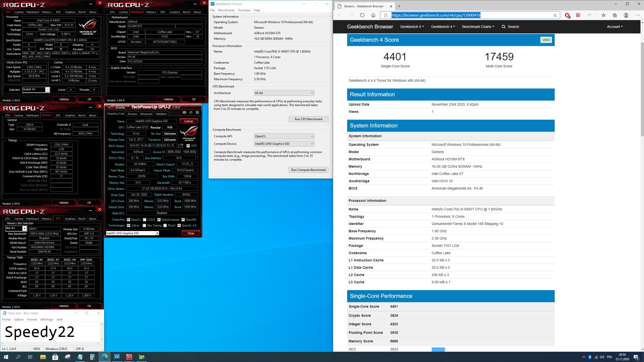Toggle the OpenGL 4.6 checkbox in GPU-Z
This screenshot has height=362, width=644.
pos(179,225)
